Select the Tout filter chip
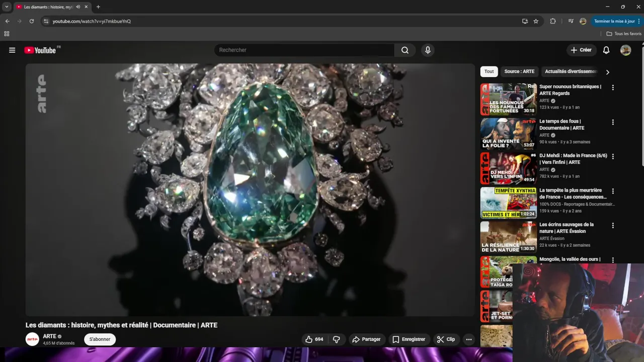 489,71
